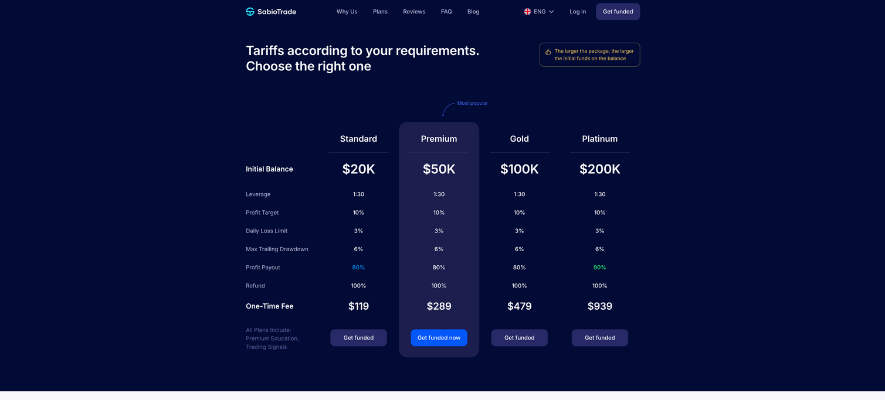This screenshot has height=400, width=885.
Task: Click the thumbs-up icon in tip box
Action: [547, 52]
